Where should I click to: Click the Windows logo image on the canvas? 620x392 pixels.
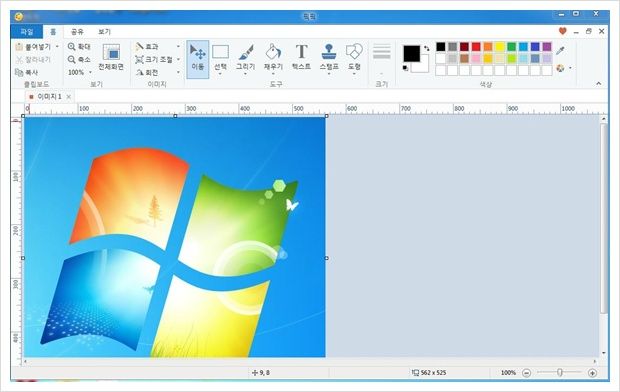click(x=175, y=237)
